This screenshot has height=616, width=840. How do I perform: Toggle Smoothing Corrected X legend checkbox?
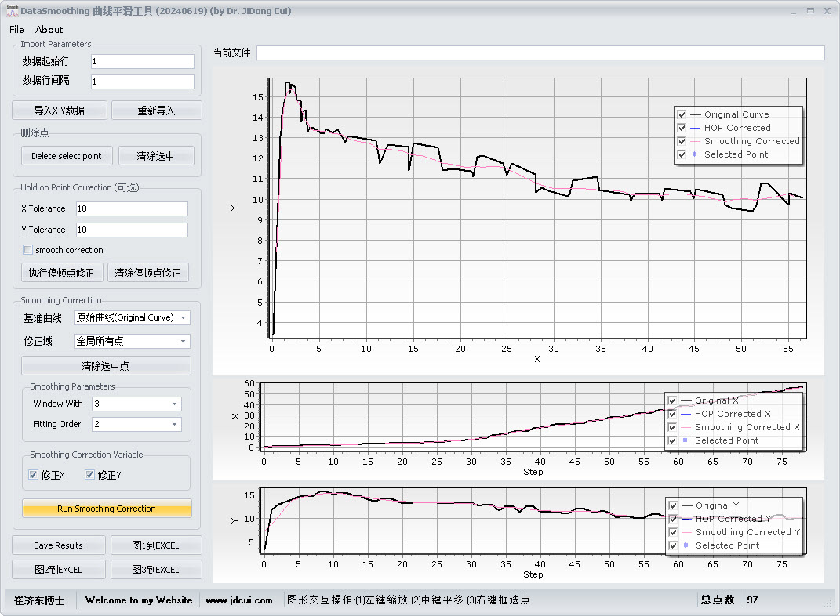coord(672,427)
